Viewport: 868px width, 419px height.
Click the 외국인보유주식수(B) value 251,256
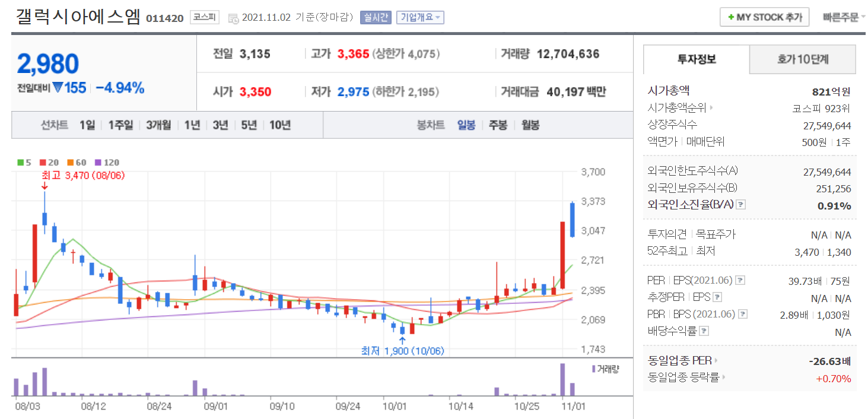pyautogui.click(x=834, y=189)
